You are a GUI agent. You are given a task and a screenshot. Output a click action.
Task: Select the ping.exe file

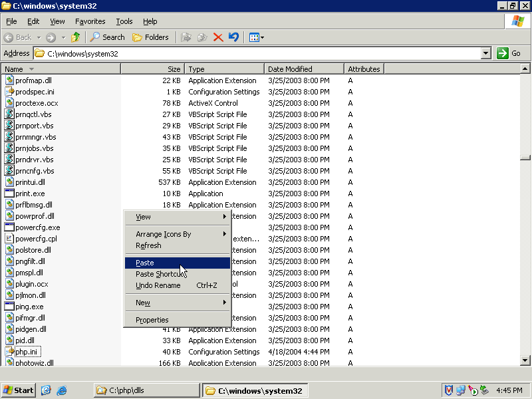29,307
